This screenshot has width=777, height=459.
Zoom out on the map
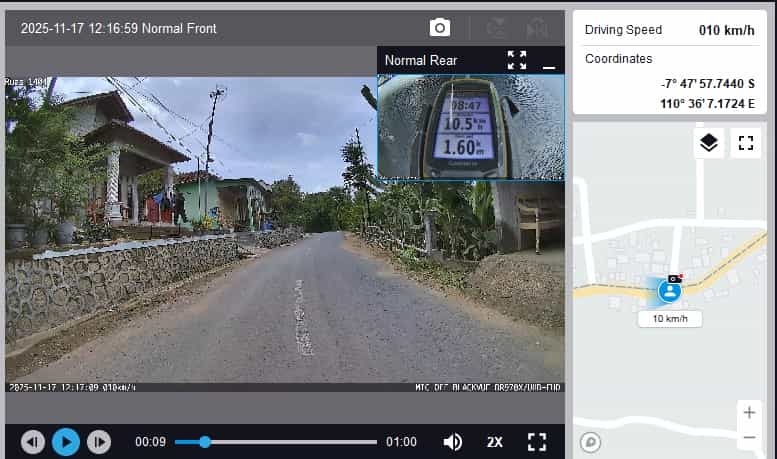click(x=749, y=438)
